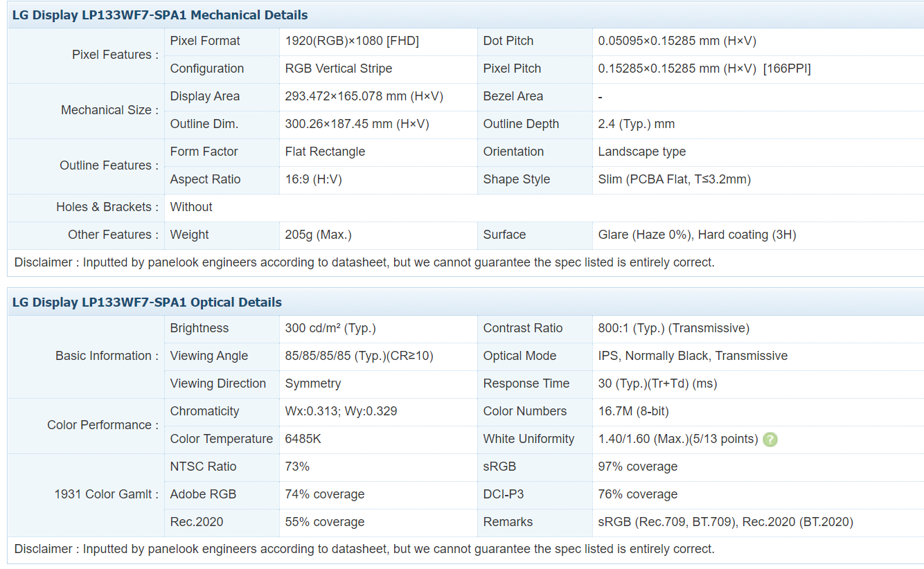Click the Holes & Brackets value Without
Screen dimensions: 924x569
click(x=191, y=207)
